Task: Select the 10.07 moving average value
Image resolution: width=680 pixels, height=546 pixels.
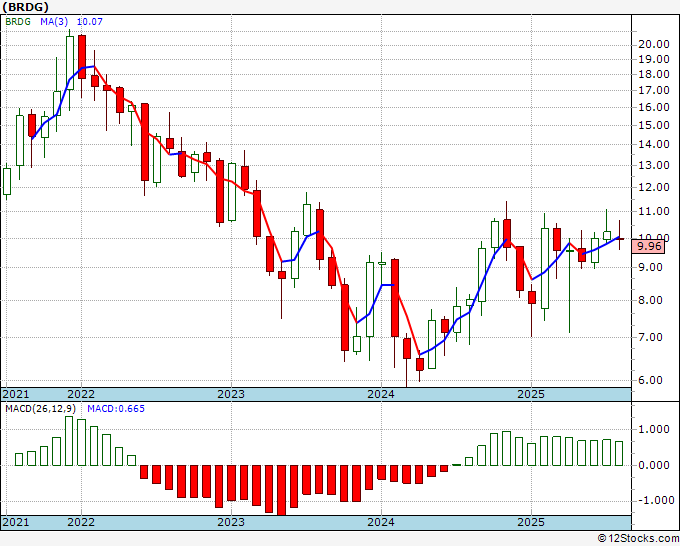Action: [x=90, y=22]
